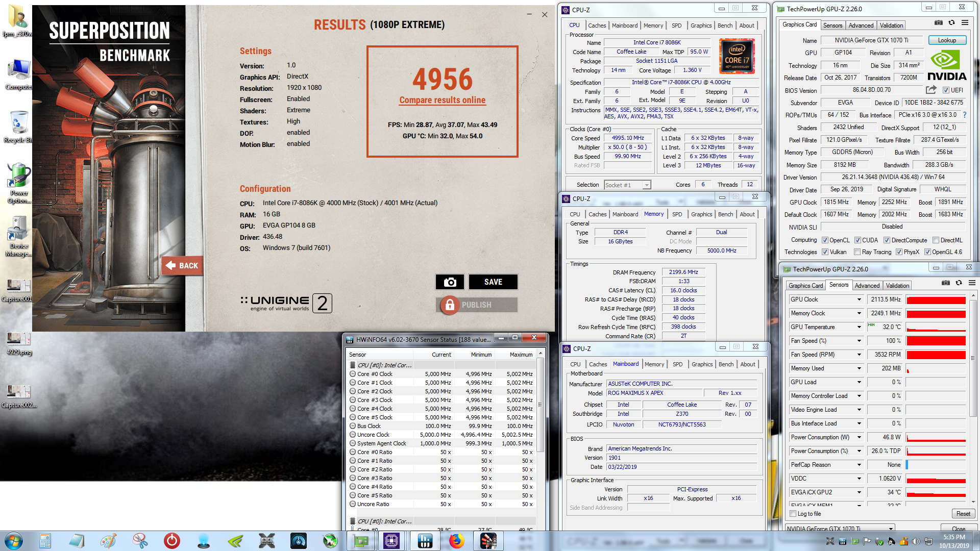The width and height of the screenshot is (980, 551).
Task: Open Snipping Tool from the taskbar
Action: coord(140,541)
